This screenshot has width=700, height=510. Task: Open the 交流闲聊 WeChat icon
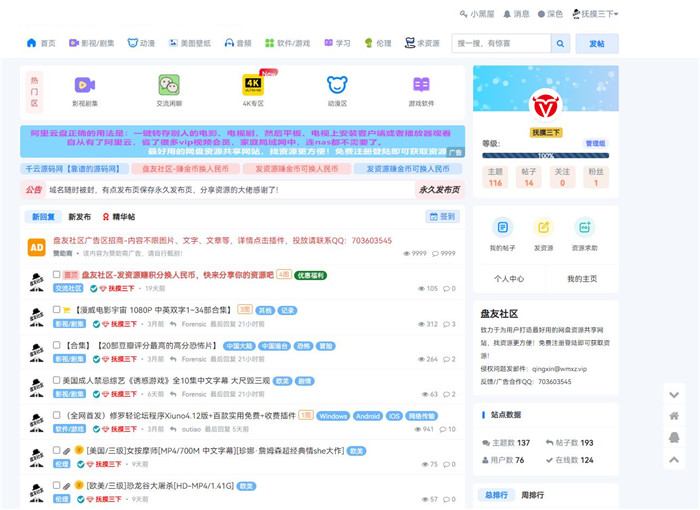point(169,85)
